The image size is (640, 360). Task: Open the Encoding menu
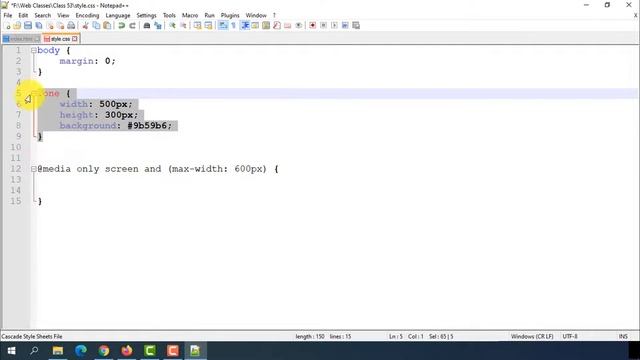point(87,16)
